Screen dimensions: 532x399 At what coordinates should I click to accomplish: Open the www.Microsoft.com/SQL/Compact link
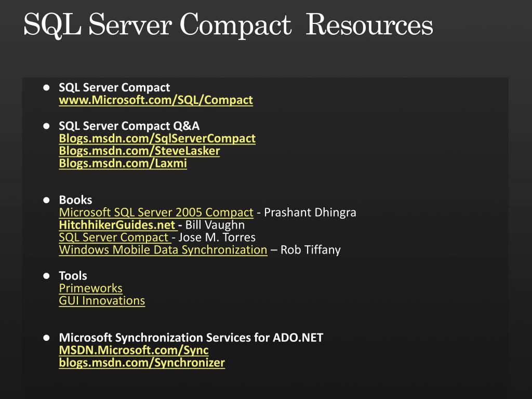click(x=156, y=100)
